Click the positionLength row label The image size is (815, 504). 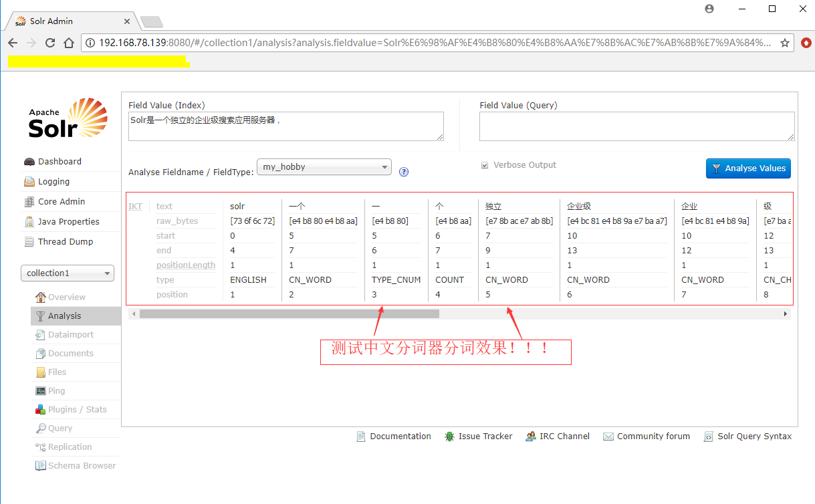click(186, 265)
